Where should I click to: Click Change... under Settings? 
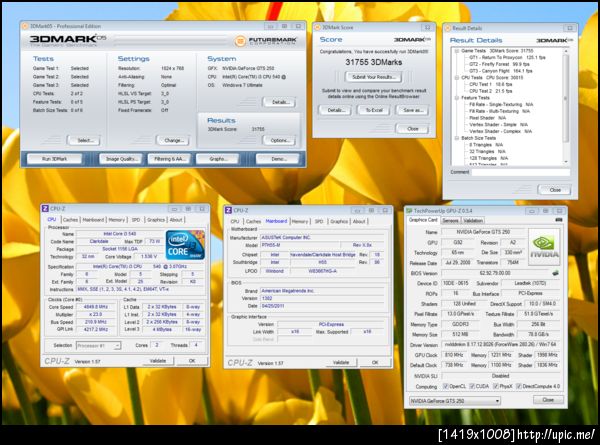[173, 140]
